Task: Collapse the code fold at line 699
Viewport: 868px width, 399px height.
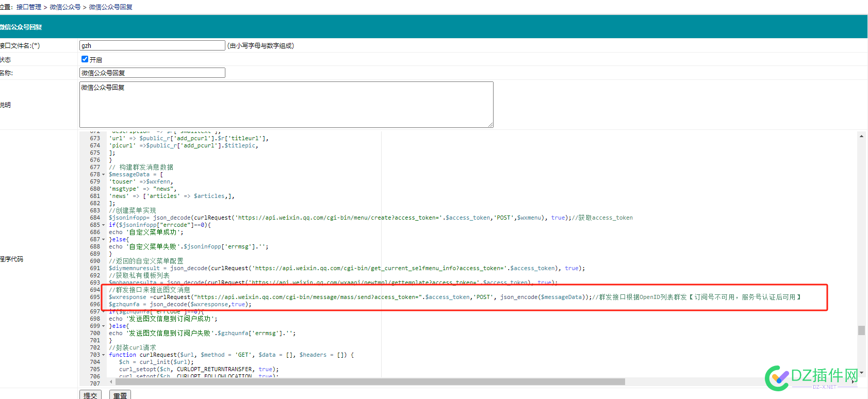Action: (103, 326)
